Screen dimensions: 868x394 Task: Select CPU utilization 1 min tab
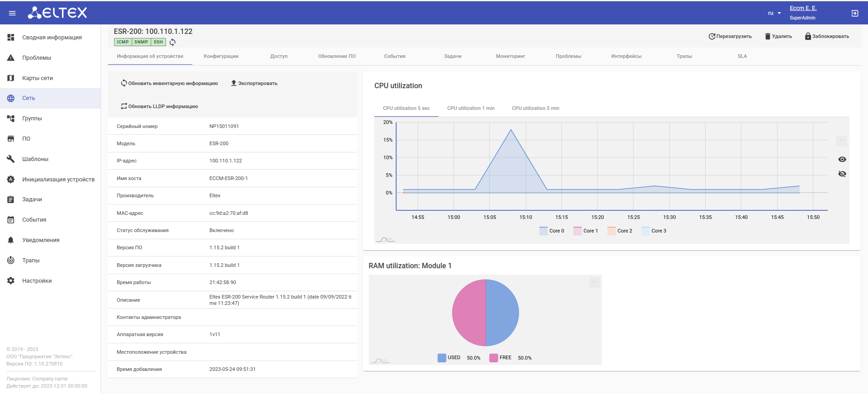(471, 109)
